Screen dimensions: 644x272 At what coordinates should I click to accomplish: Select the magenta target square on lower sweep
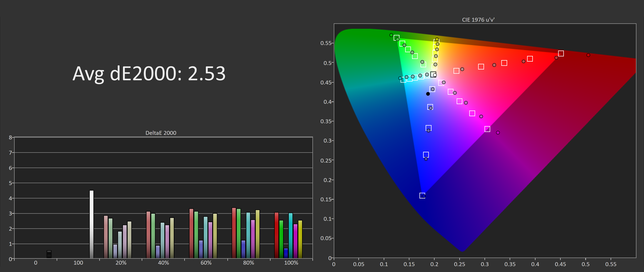tap(488, 129)
